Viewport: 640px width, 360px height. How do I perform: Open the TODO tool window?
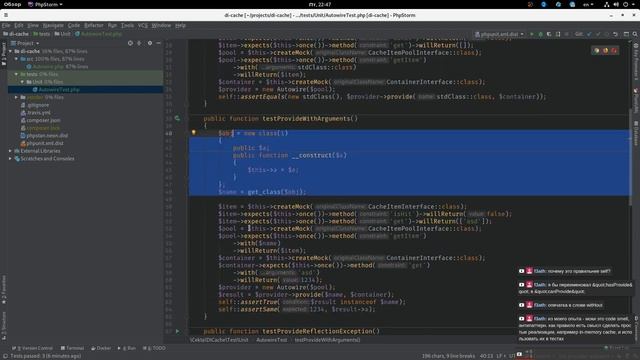click(154, 348)
